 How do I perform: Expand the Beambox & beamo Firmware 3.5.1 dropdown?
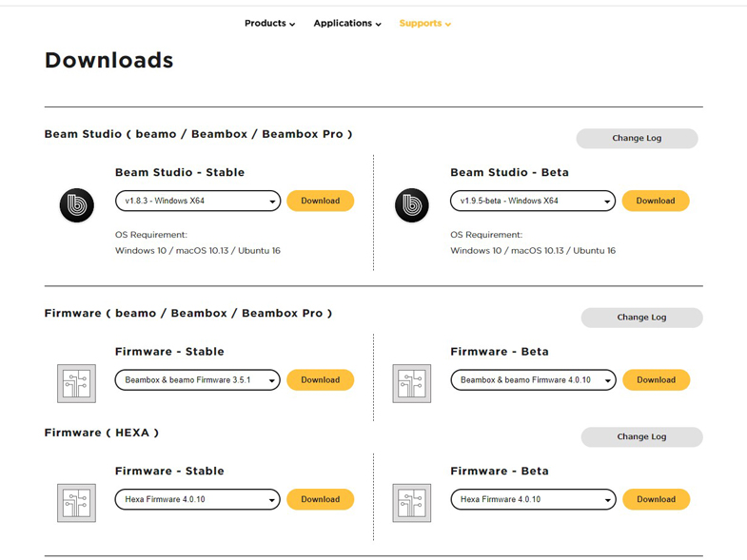(x=198, y=380)
